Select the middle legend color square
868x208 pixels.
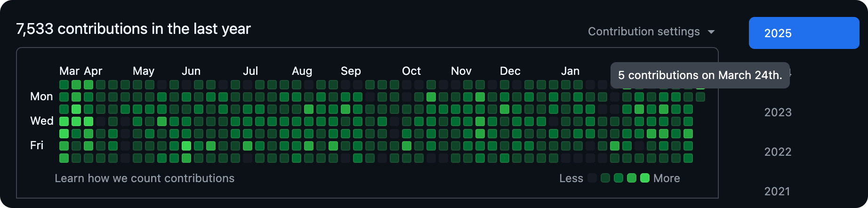619,178
